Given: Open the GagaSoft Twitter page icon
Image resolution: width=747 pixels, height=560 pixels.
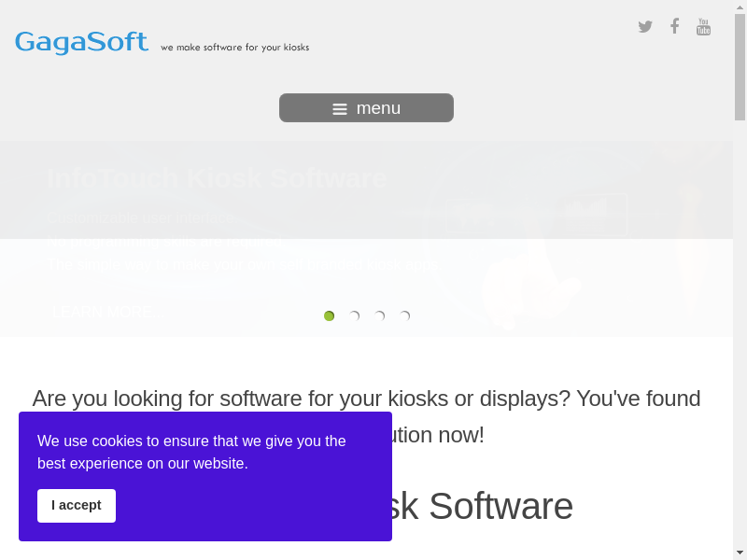Looking at the screenshot, I should coord(645,27).
